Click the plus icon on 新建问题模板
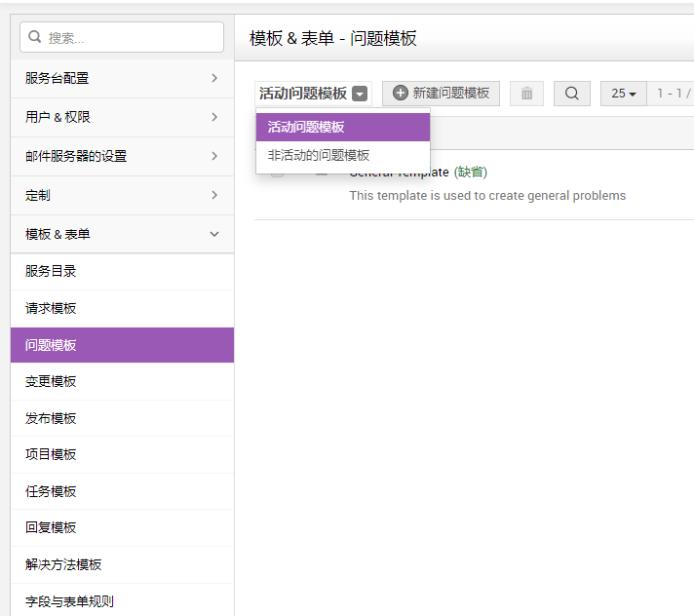Image resolution: width=694 pixels, height=616 pixels. pos(400,94)
